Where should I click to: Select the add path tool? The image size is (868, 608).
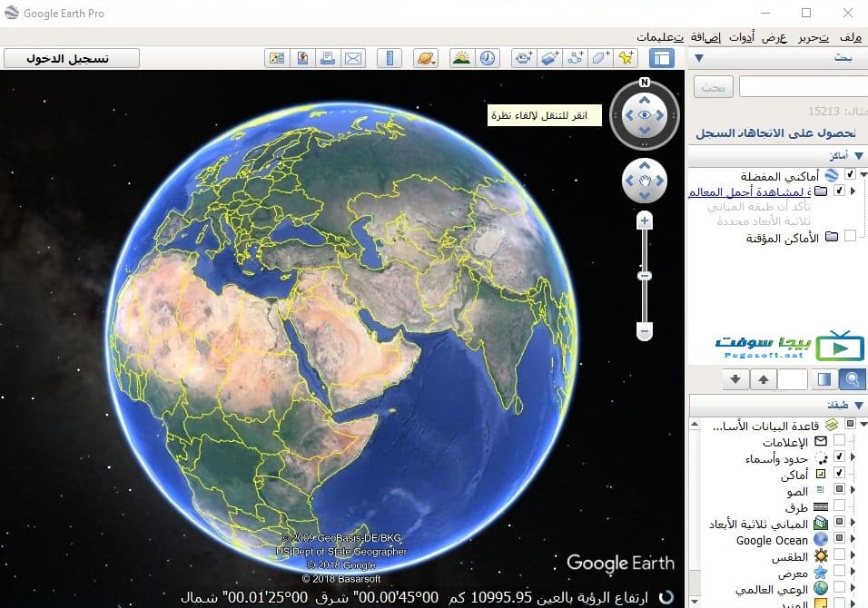click(x=576, y=58)
